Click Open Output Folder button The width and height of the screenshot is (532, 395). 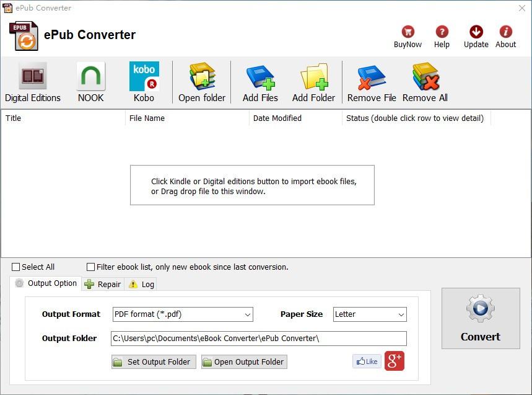[244, 362]
